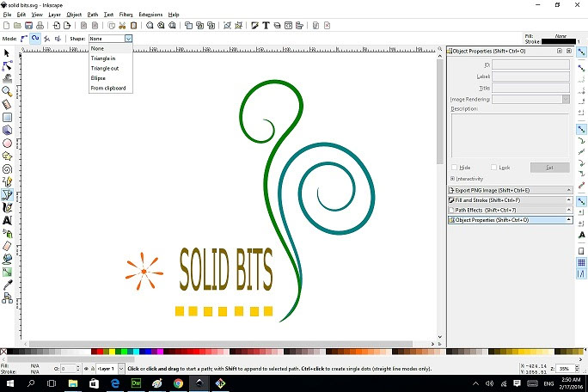
Task: Toggle current layer visibility eye
Action: (x=86, y=369)
